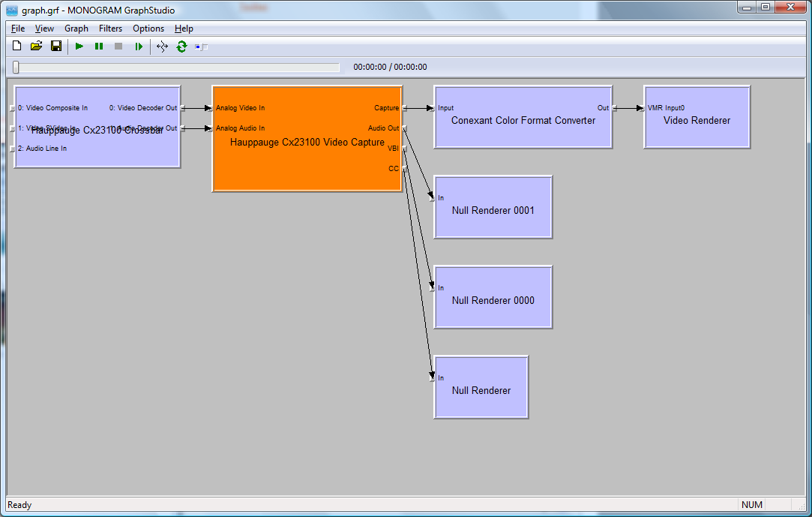
Task: Close the GraphStudio window
Action: click(x=791, y=8)
